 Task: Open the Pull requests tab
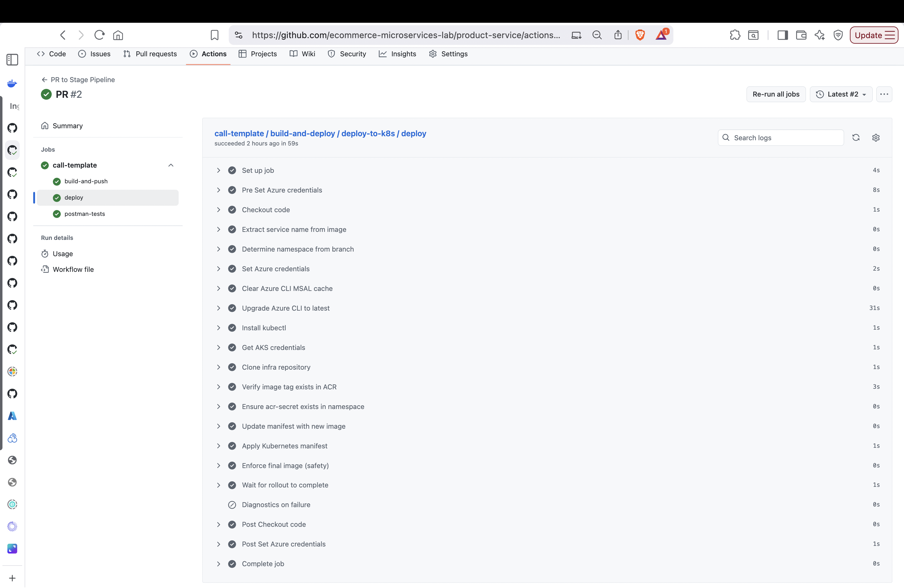(150, 54)
